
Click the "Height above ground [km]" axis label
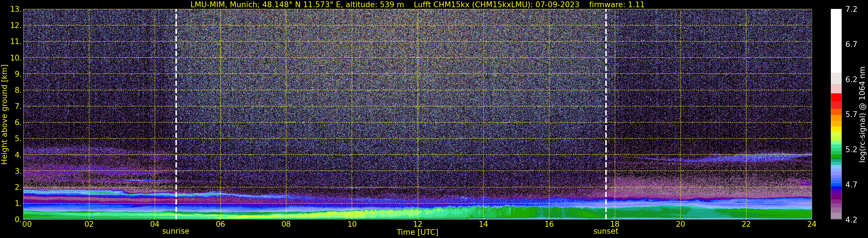coord(4,114)
